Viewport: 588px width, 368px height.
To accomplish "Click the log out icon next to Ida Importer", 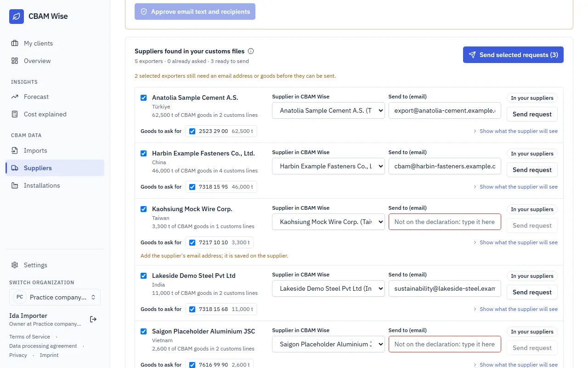I will tap(93, 319).
